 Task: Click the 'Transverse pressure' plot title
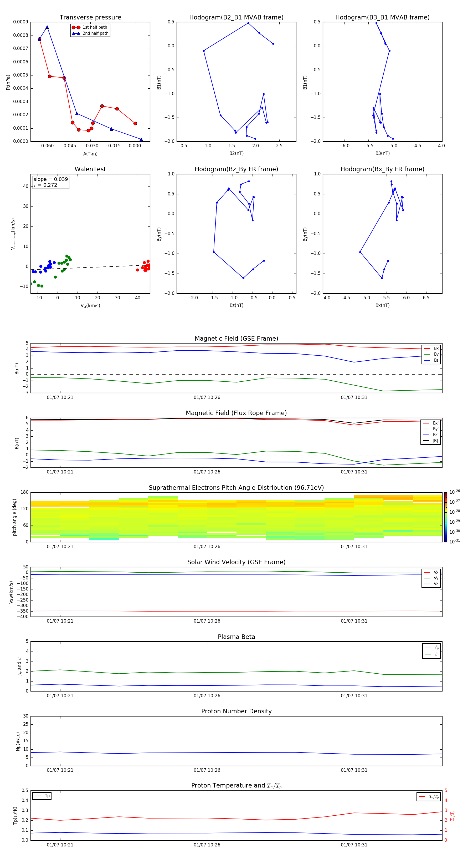pyautogui.click(x=90, y=18)
